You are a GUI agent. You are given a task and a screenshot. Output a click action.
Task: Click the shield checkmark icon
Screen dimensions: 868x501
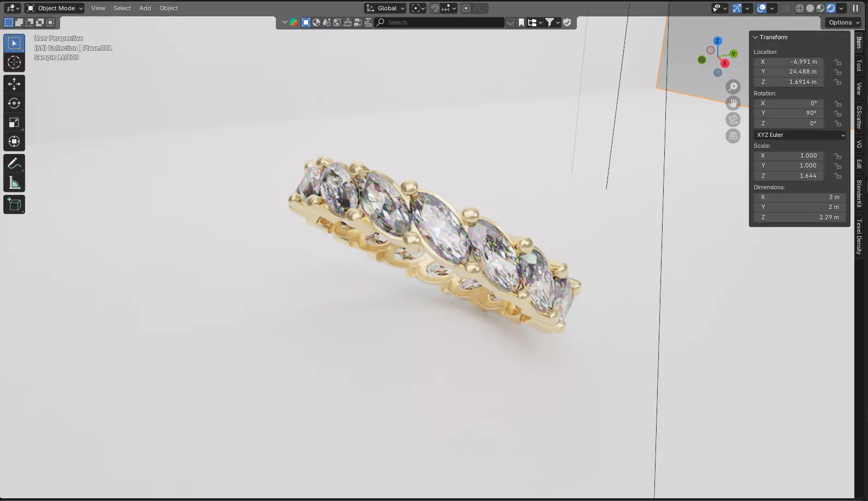[x=567, y=22]
